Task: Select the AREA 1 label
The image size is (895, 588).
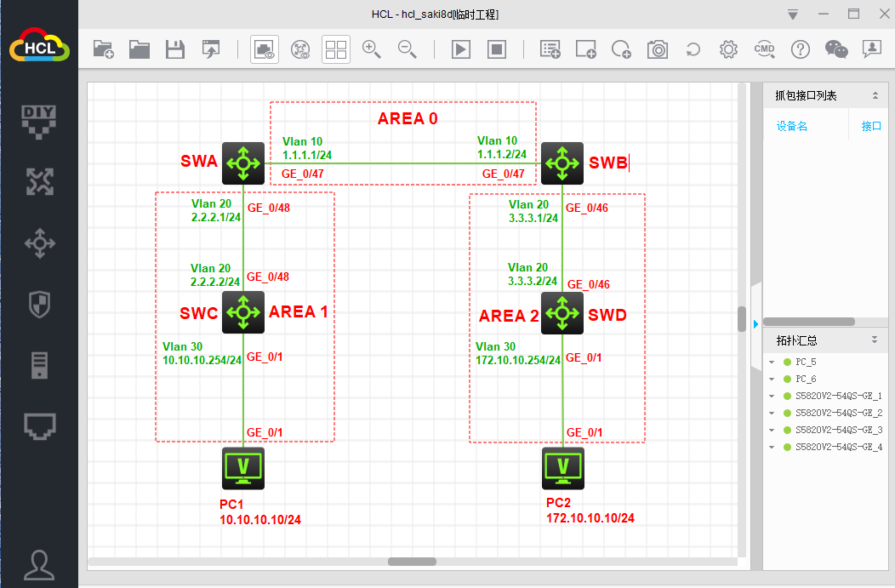Action: coord(299,311)
